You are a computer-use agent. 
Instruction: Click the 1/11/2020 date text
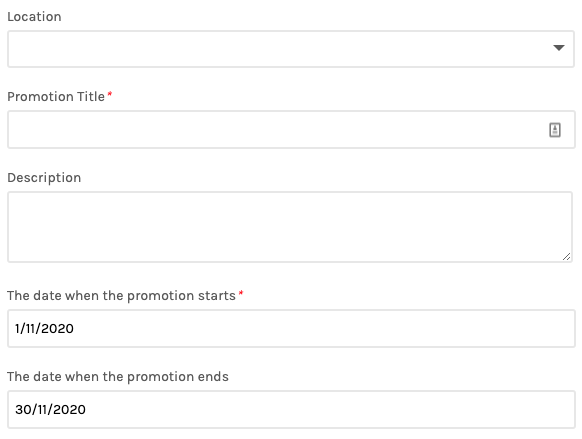coord(44,328)
